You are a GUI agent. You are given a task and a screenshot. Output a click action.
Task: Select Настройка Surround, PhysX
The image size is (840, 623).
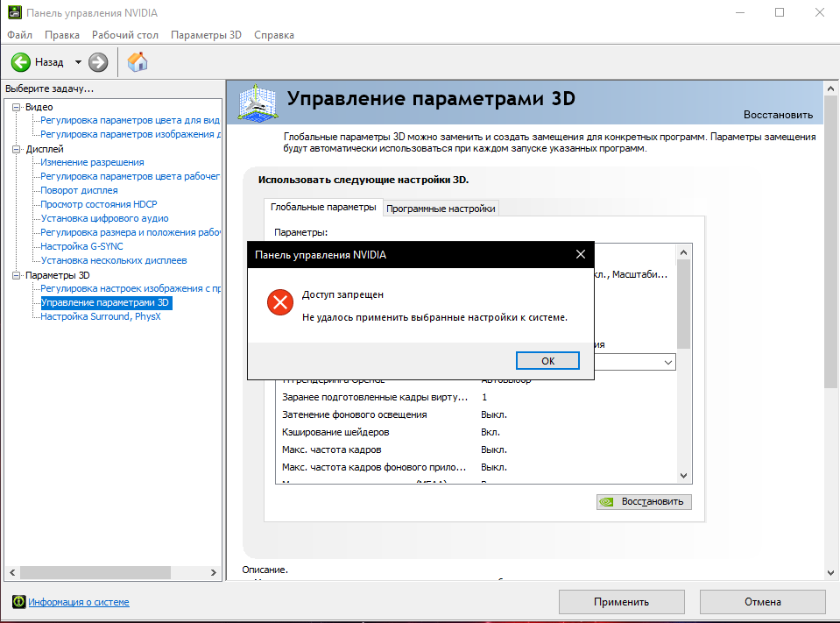click(x=101, y=316)
